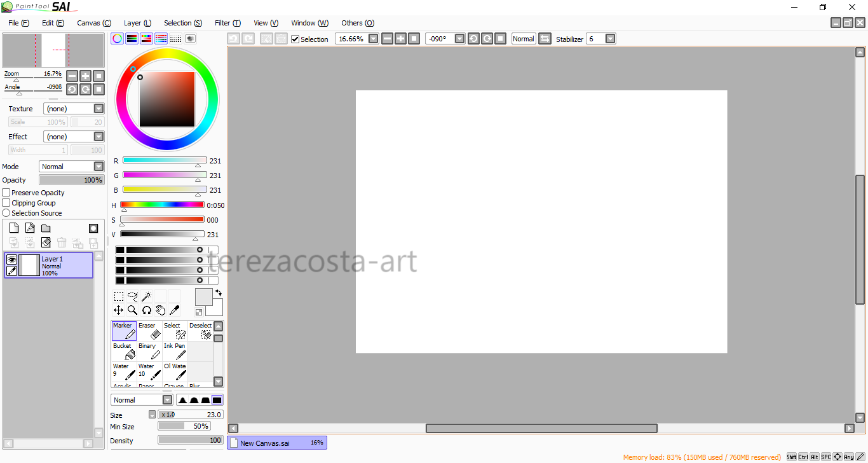Click the Layer1 thumbnail
Screen dimensions: 868x463
tap(29, 265)
